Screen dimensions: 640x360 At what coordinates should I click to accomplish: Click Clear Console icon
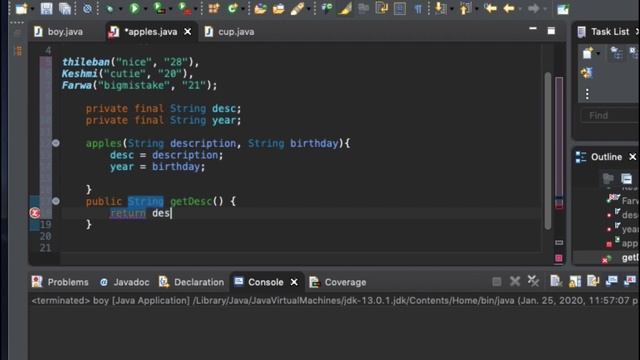[555, 281]
